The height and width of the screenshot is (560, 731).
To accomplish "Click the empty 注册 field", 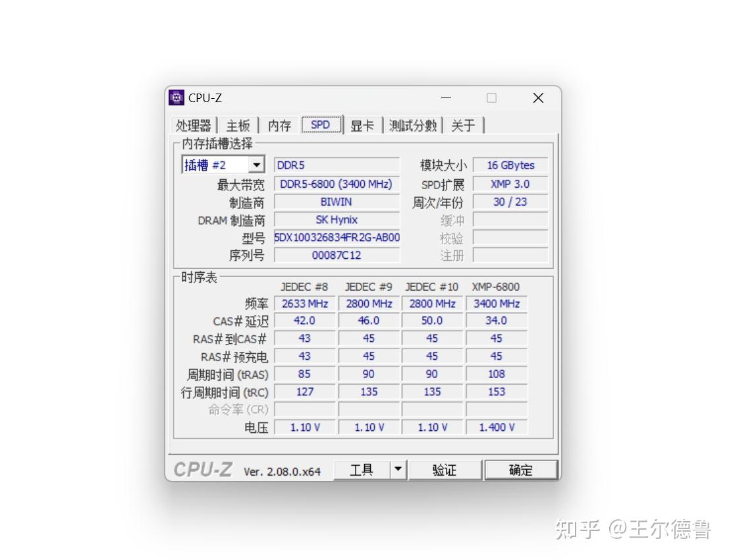I will pyautogui.click(x=510, y=255).
